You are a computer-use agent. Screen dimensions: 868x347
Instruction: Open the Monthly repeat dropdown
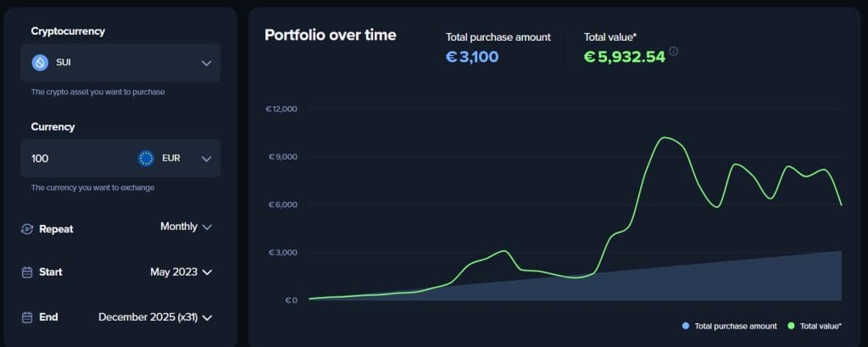click(x=186, y=227)
